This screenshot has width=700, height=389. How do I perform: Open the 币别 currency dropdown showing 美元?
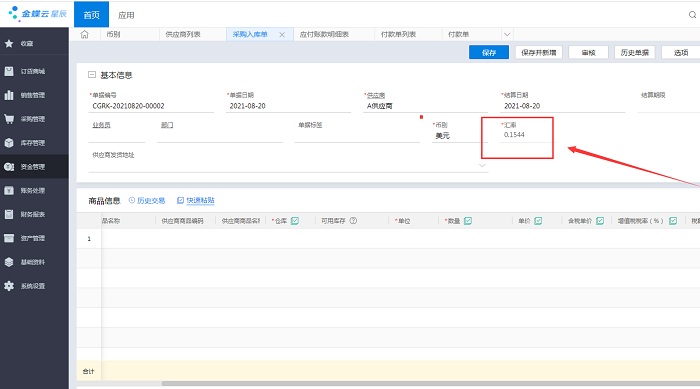click(459, 136)
